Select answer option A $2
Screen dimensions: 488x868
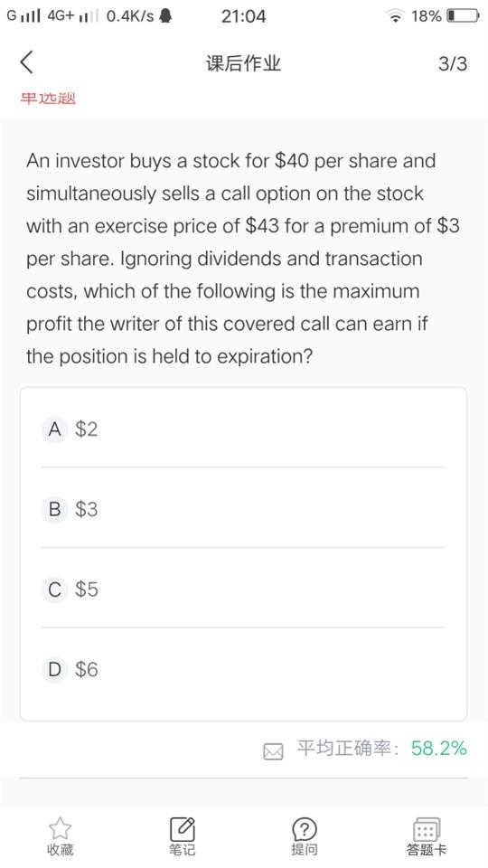click(x=243, y=429)
